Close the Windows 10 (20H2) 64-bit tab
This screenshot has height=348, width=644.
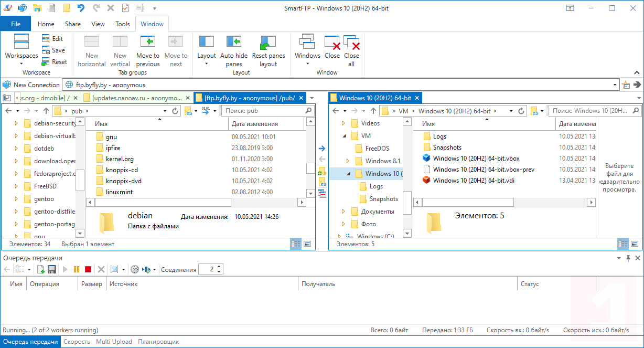417,98
